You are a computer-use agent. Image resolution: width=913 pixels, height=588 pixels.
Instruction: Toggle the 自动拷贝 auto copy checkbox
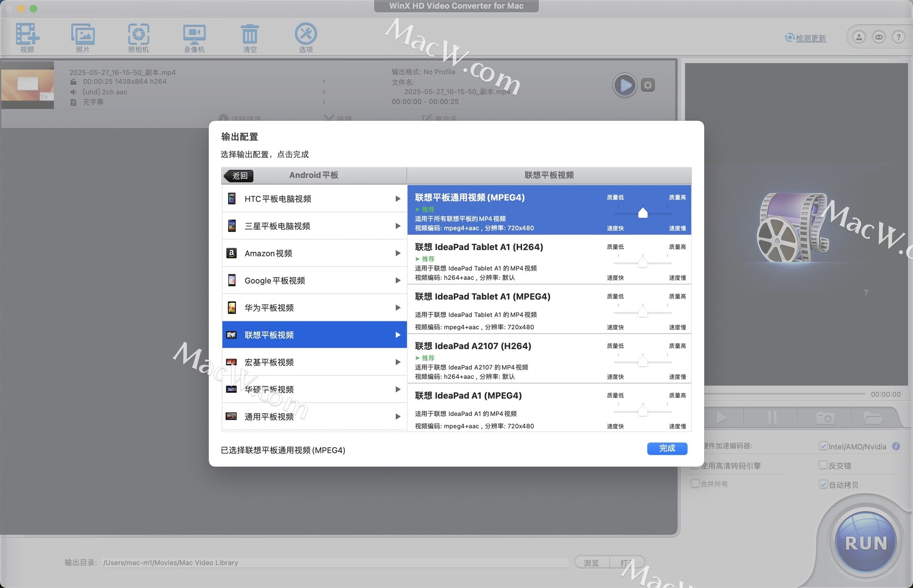[x=823, y=484]
